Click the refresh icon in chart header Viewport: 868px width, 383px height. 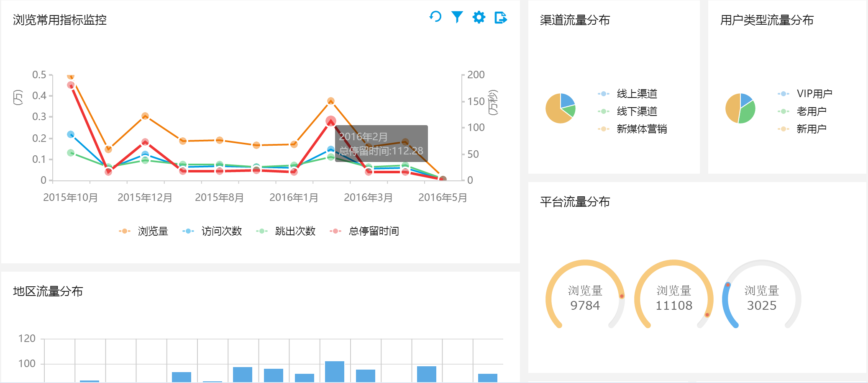[435, 17]
